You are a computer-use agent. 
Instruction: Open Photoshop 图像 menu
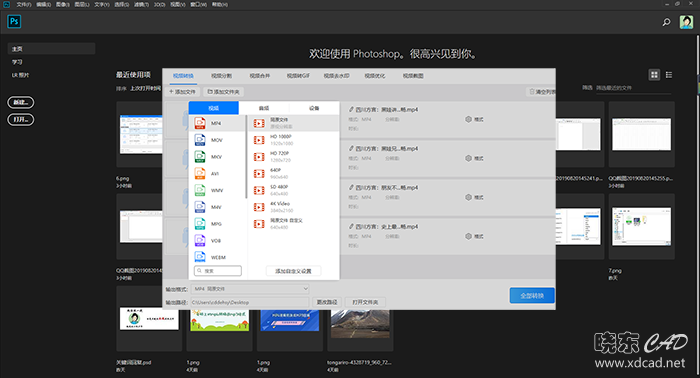pos(62,4)
